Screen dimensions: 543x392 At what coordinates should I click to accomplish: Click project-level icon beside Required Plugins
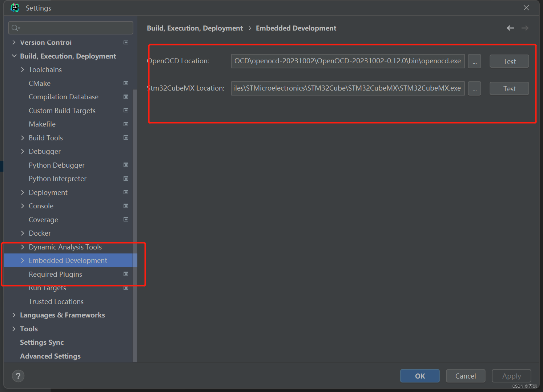pos(126,274)
